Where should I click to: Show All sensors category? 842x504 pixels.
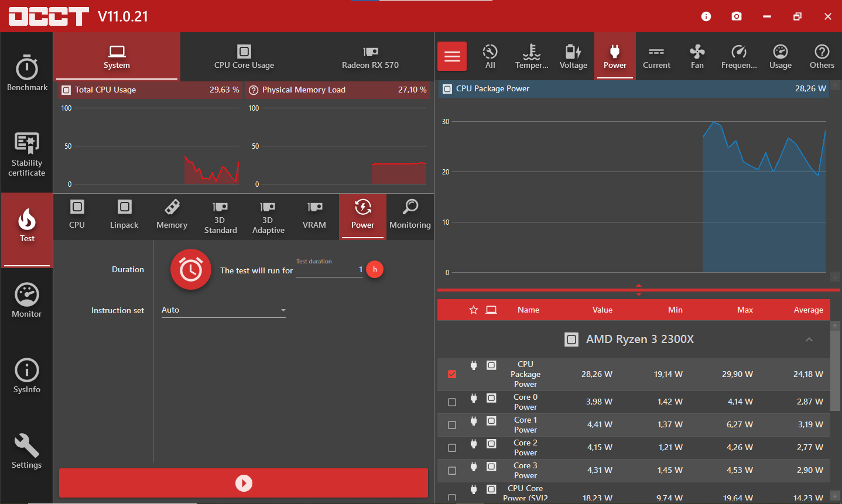point(490,56)
